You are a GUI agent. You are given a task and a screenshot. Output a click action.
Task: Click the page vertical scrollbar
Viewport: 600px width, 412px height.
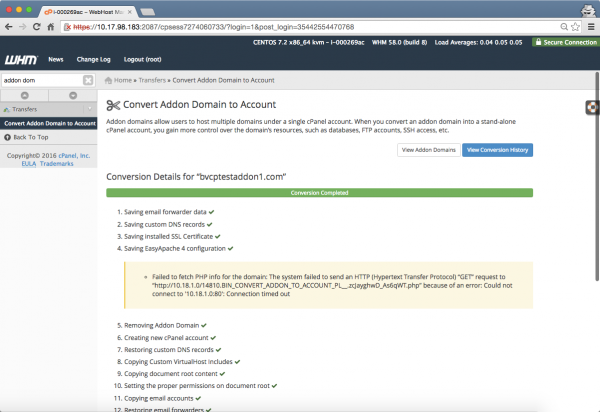pyautogui.click(x=597, y=176)
